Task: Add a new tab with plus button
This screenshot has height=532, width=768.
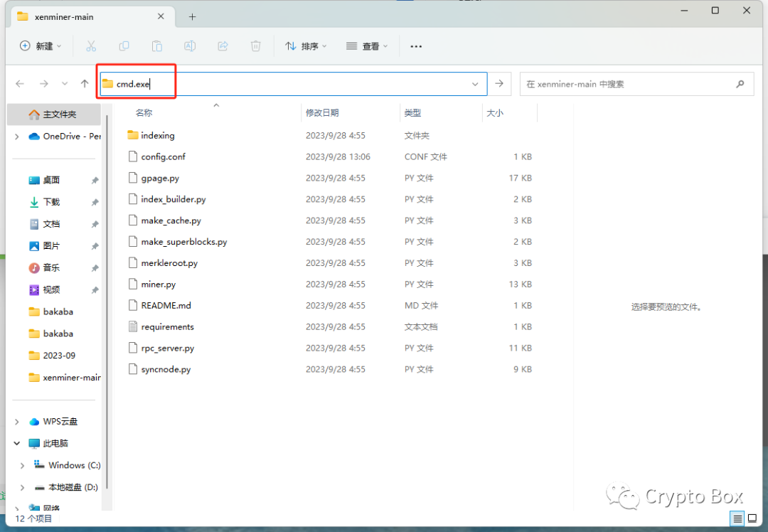Action: pos(192,17)
